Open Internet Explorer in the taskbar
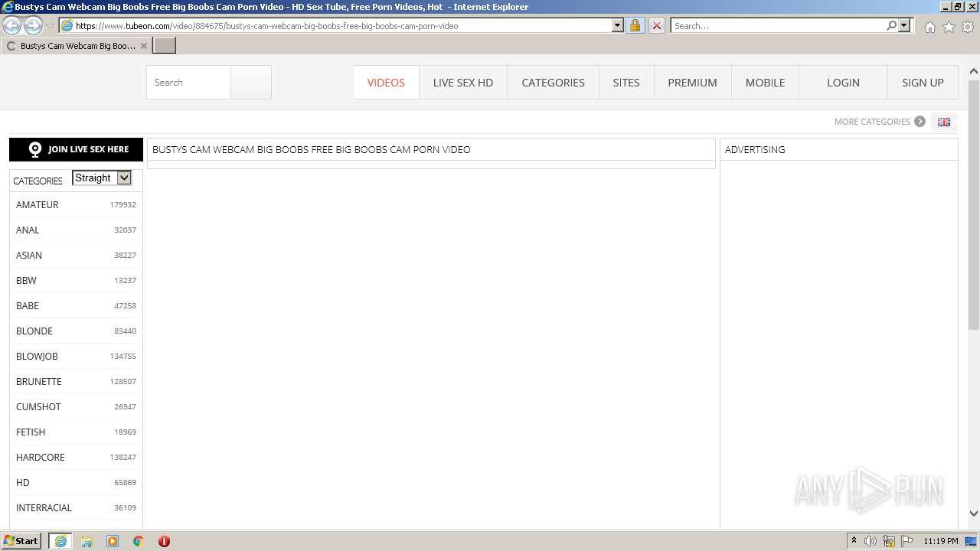Screen dimensions: 980x551 tap(60, 541)
